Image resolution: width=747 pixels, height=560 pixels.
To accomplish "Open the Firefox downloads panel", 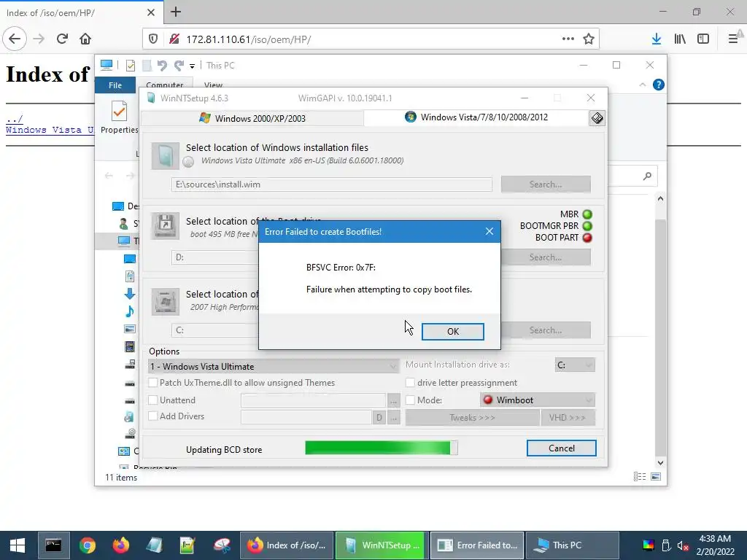I will tap(657, 39).
